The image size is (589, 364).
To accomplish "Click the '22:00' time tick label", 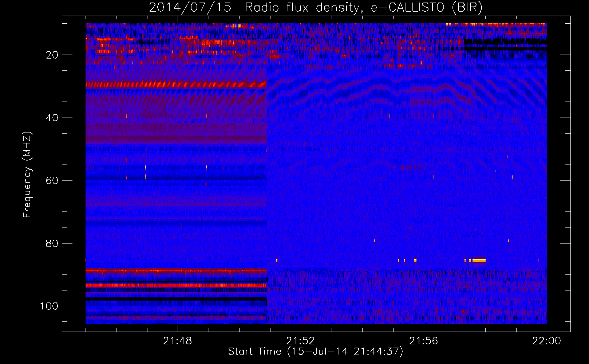I will [x=547, y=341].
